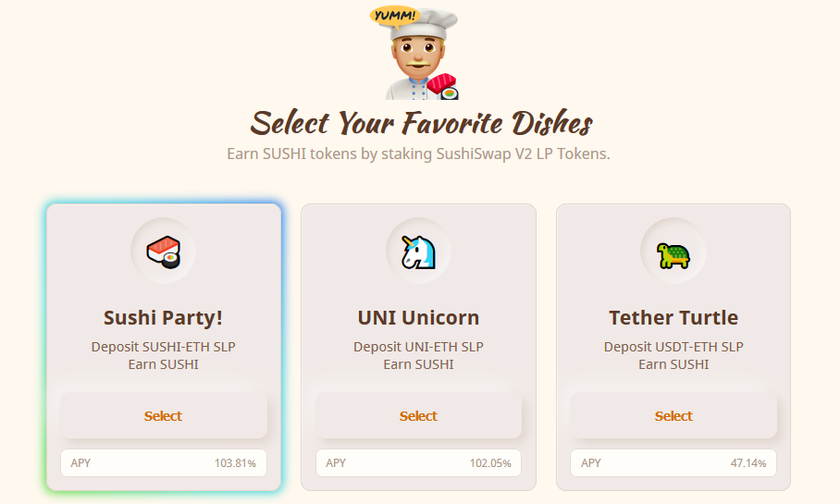Click the Deposit UNI-ETH SLP text
The image size is (840, 504).
point(418,347)
